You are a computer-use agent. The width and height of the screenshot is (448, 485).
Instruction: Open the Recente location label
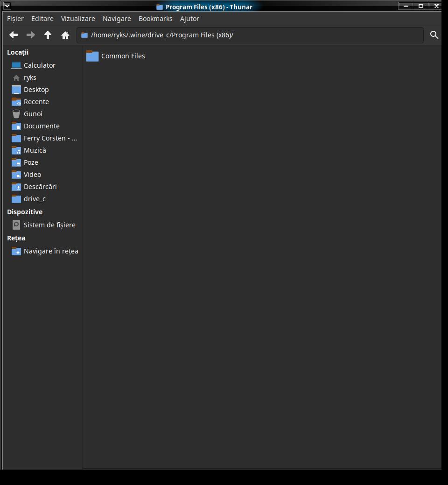(36, 102)
